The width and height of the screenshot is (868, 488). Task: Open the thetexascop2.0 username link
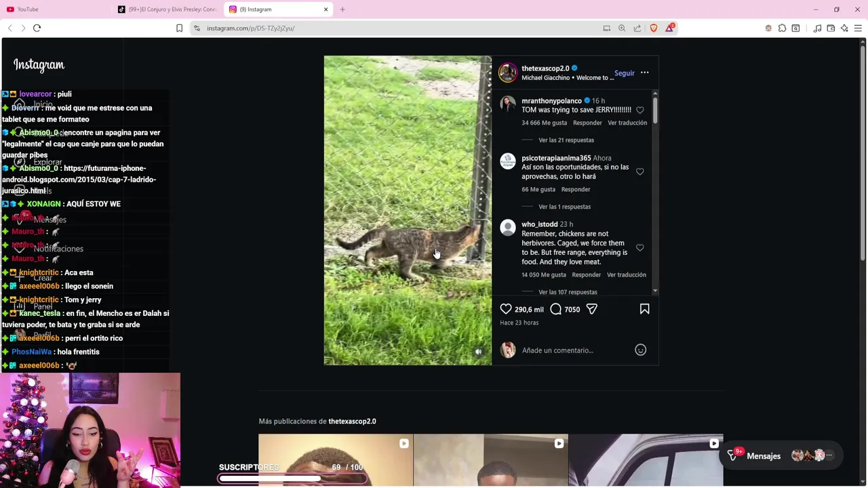(545, 68)
